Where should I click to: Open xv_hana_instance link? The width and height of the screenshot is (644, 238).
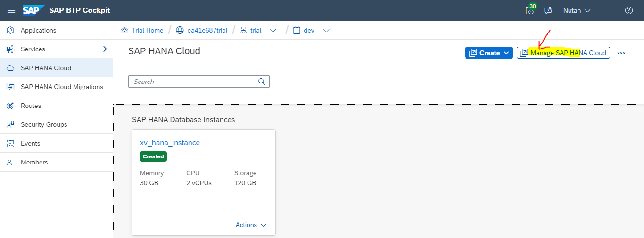pyautogui.click(x=170, y=142)
